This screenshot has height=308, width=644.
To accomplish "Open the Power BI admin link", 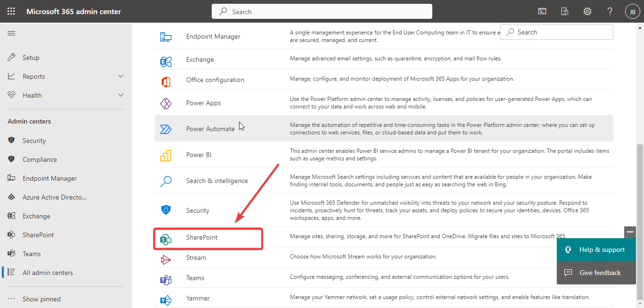I will (x=198, y=155).
